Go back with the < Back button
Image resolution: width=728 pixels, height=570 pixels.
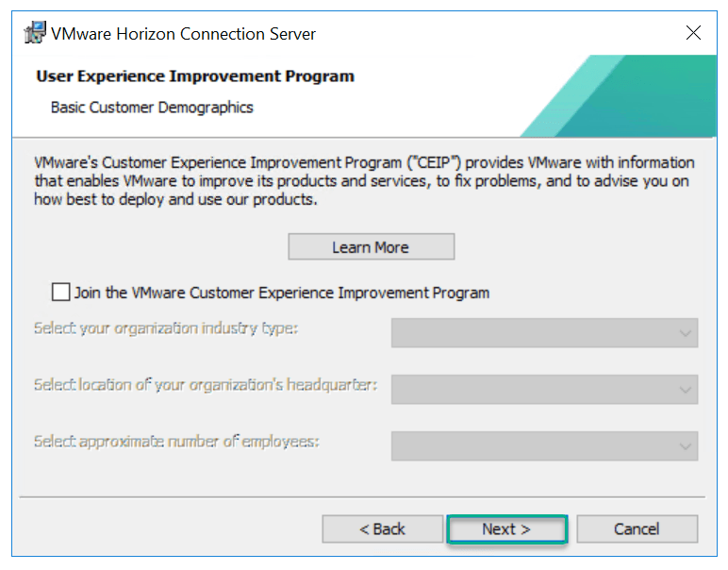tap(382, 528)
